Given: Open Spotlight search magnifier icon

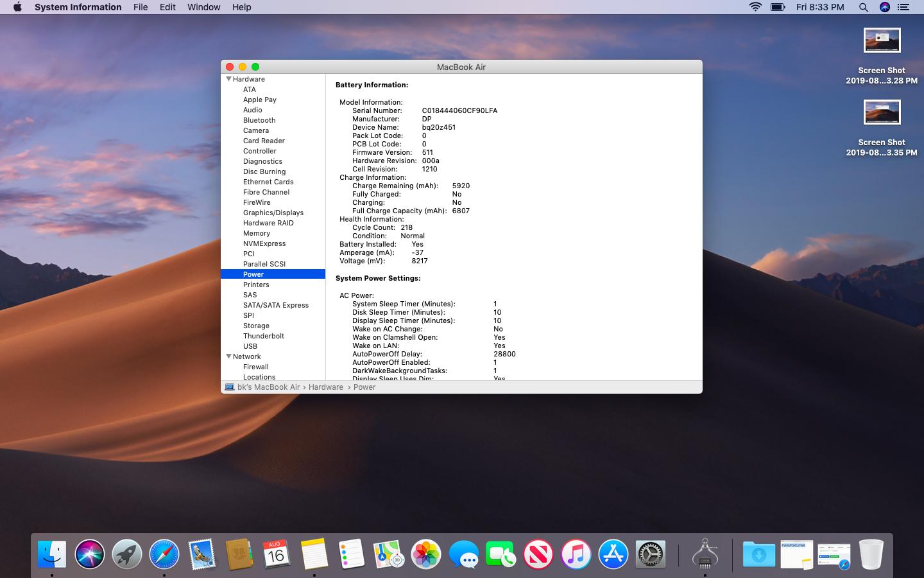Looking at the screenshot, I should pyautogui.click(x=864, y=7).
